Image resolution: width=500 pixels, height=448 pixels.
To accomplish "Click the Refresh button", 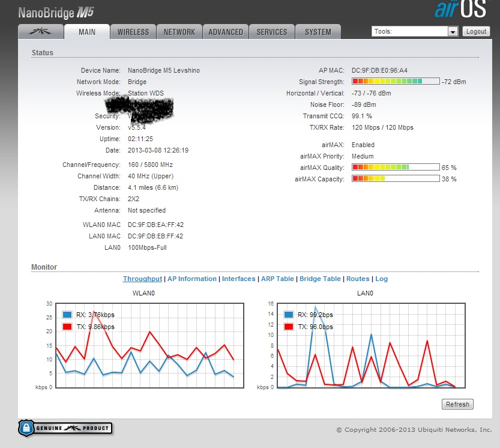I will pos(457,404).
